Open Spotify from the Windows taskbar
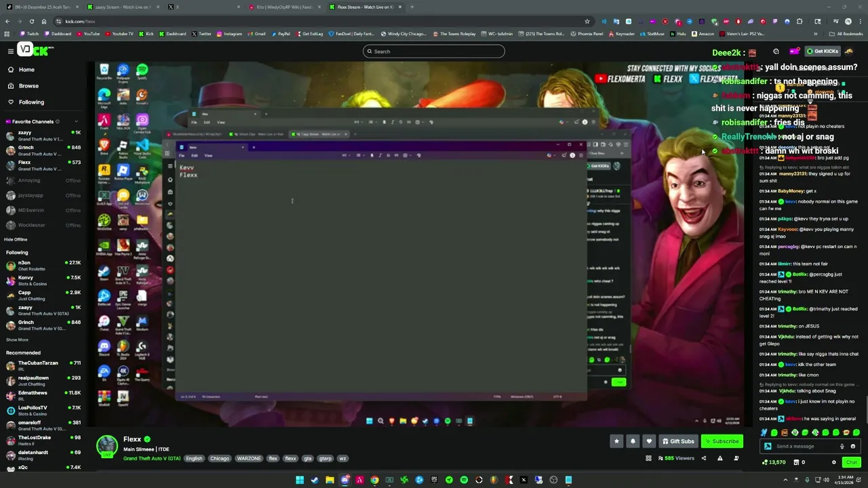 pos(464,480)
